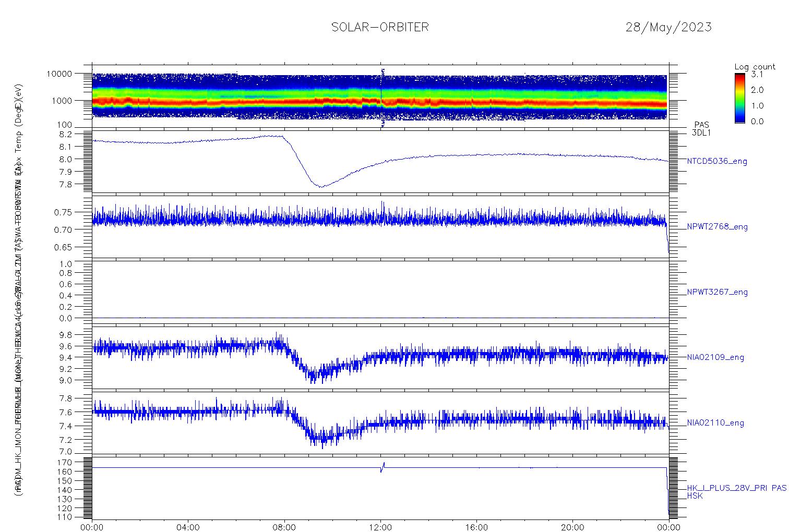This screenshot has width=789, height=532.
Task: Click the NPWT2768_eng series label
Action: click(718, 227)
